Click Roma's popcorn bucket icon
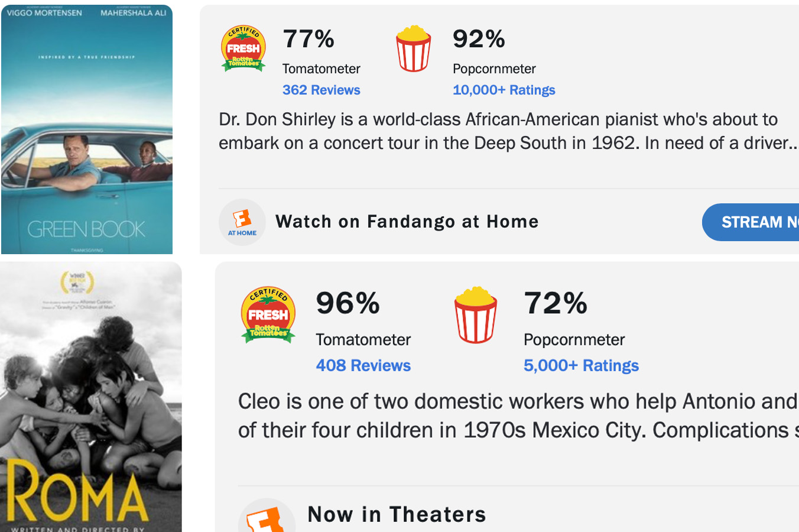The image size is (799, 532). 476,315
